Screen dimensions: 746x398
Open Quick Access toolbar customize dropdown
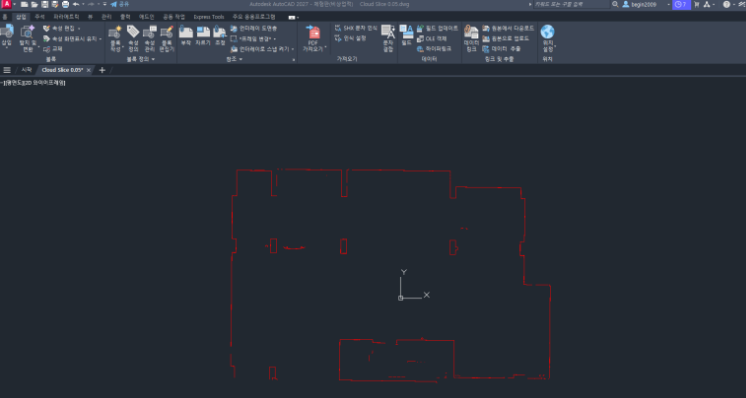[105, 4]
